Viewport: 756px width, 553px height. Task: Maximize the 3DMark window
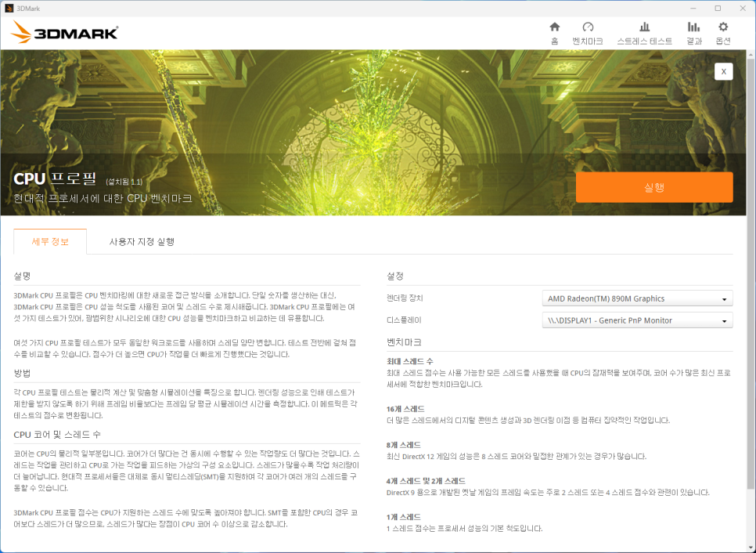pos(718,8)
